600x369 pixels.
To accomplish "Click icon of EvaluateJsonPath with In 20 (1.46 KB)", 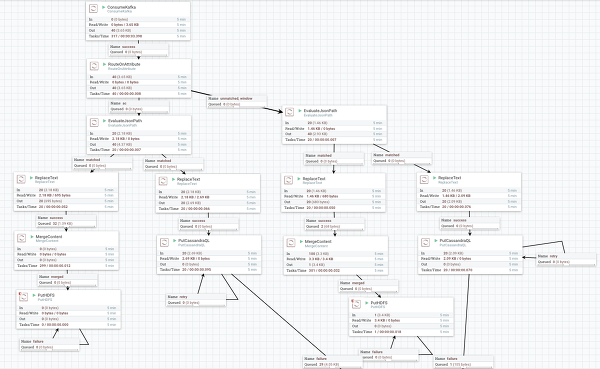I will tap(290, 112).
